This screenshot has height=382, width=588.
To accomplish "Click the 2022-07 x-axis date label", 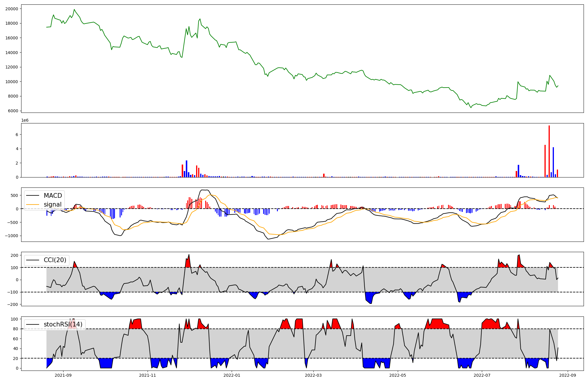I will tap(482, 375).
